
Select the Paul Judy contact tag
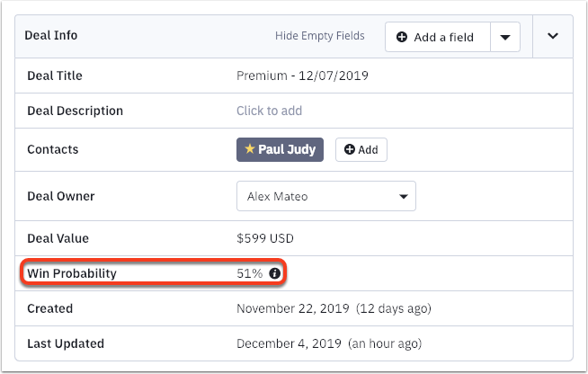point(281,149)
